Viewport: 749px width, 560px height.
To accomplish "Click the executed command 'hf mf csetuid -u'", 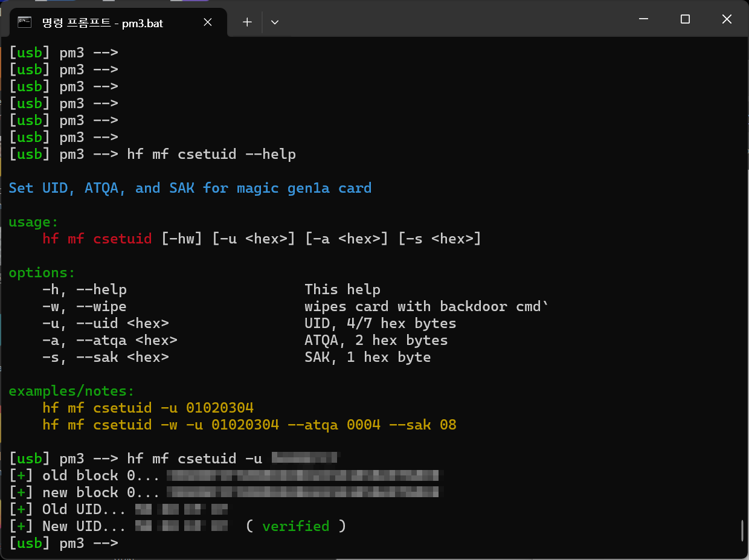I will (194, 459).
